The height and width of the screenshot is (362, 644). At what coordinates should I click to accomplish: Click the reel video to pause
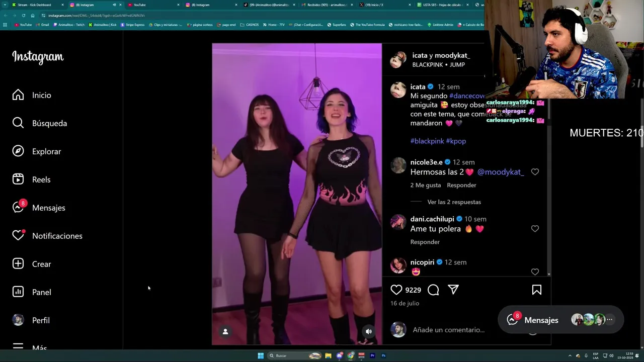(297, 194)
